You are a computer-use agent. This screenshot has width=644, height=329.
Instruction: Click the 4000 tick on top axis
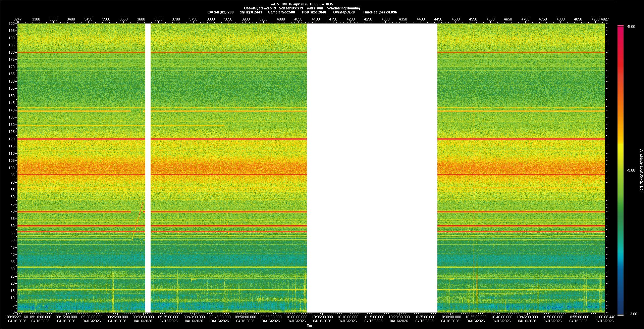pos(281,19)
